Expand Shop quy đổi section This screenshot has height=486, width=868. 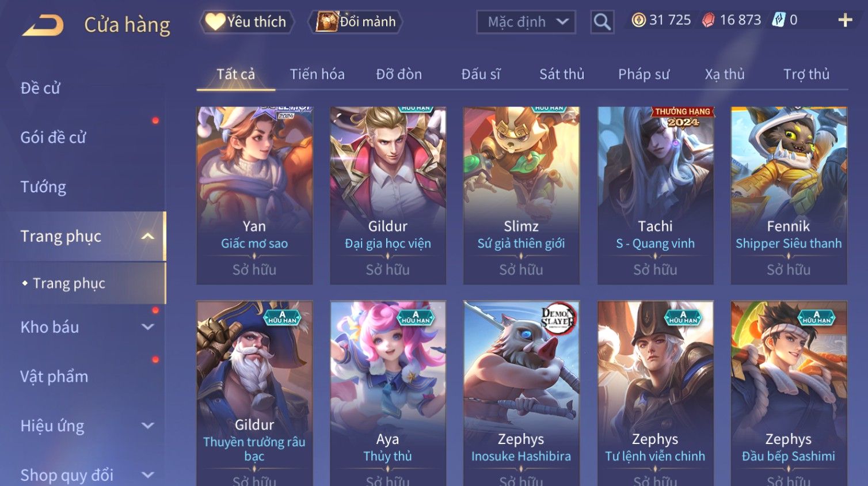click(148, 475)
